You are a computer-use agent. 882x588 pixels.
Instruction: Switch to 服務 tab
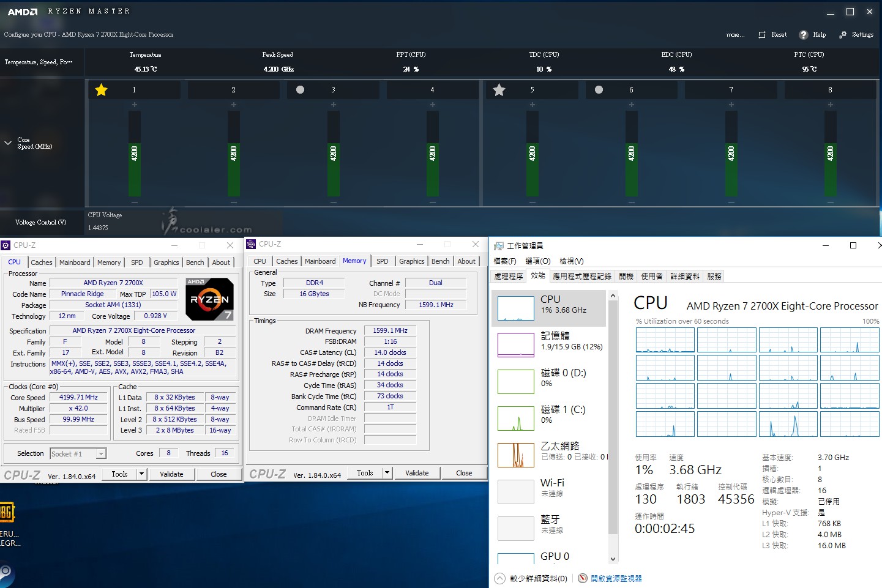point(714,277)
